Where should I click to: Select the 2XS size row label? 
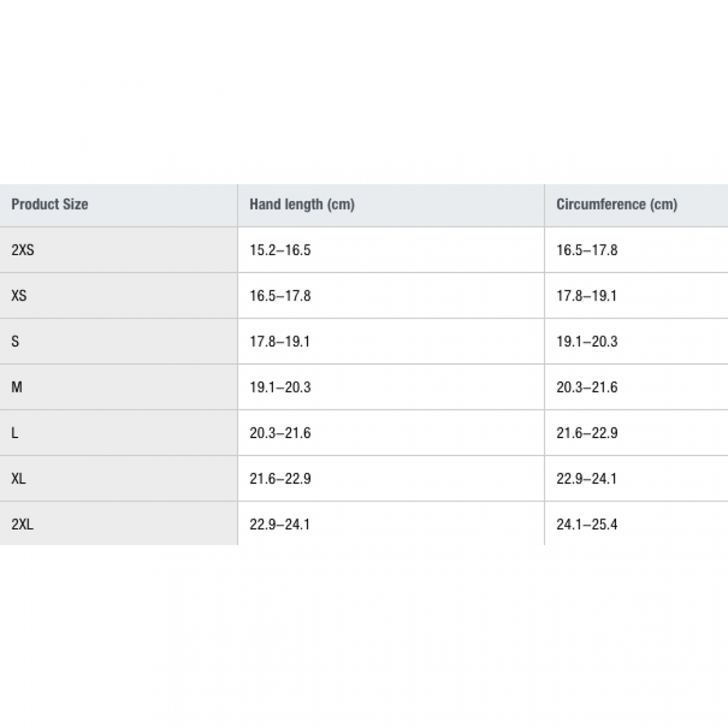(x=23, y=250)
